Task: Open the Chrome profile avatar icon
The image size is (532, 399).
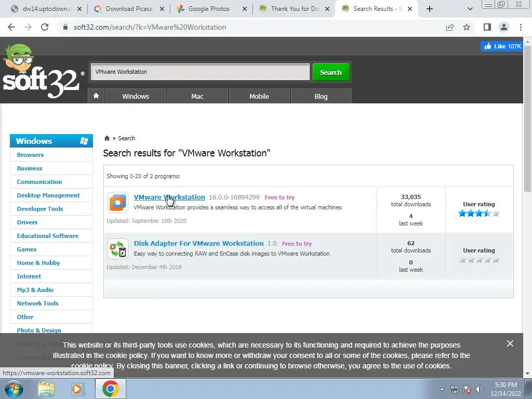Action: click(504, 27)
